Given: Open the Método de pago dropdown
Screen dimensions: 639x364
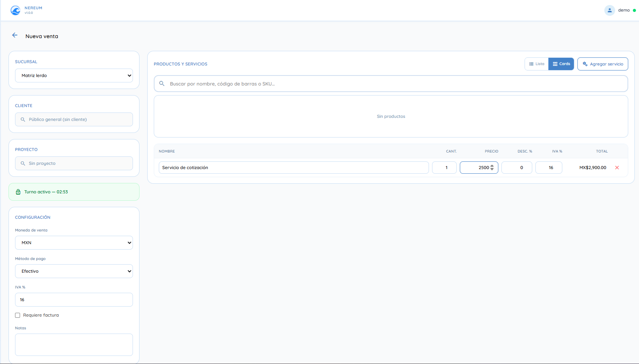Looking at the screenshot, I should [74, 271].
